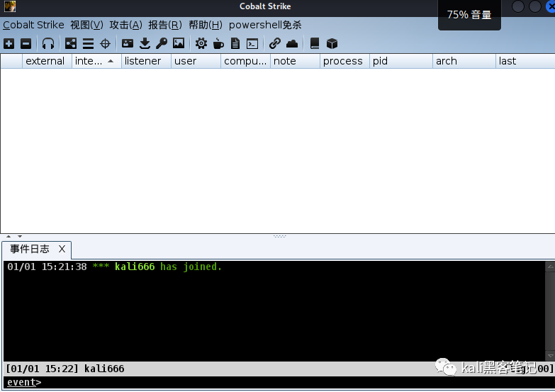The image size is (555, 392).
Task: Switch to pivot graph view icon
Action: (71, 43)
